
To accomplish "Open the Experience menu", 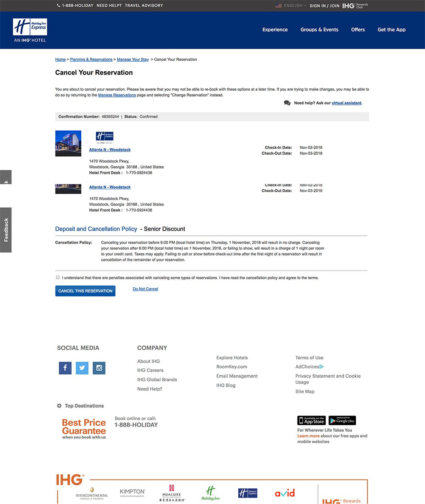I will click(x=275, y=30).
